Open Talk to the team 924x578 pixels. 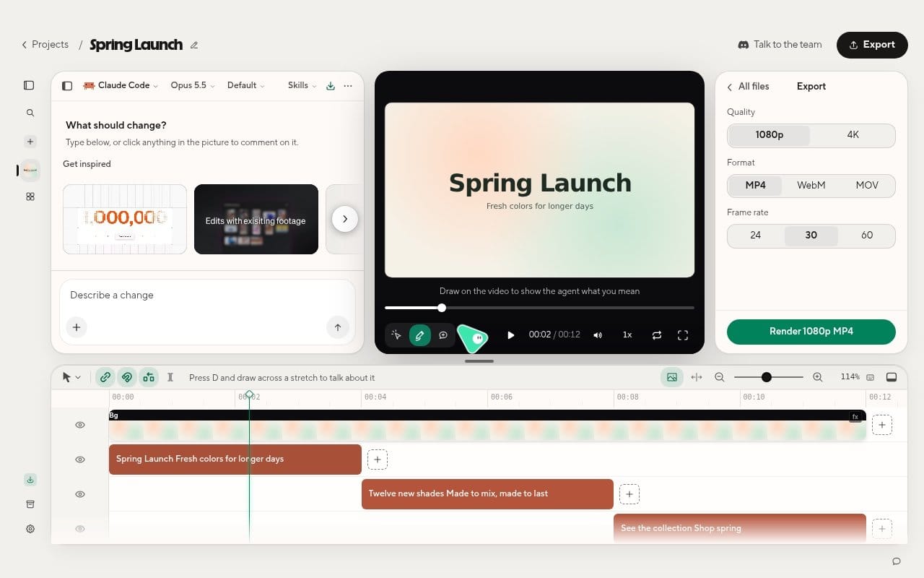(780, 45)
